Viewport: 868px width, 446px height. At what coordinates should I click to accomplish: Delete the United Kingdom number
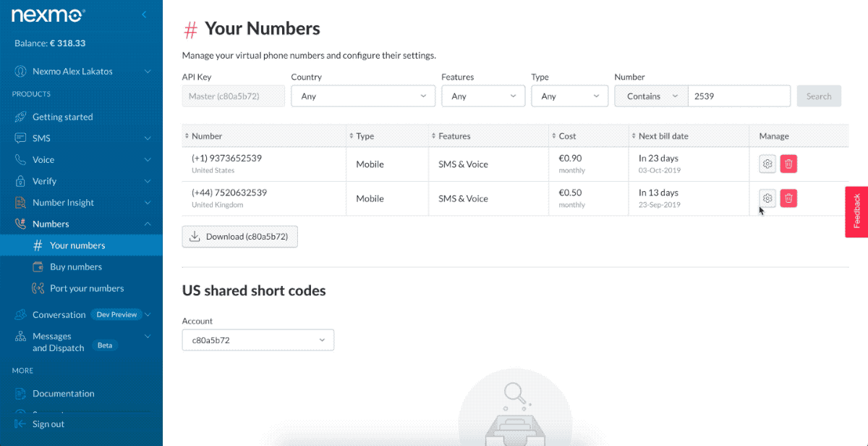pos(788,198)
